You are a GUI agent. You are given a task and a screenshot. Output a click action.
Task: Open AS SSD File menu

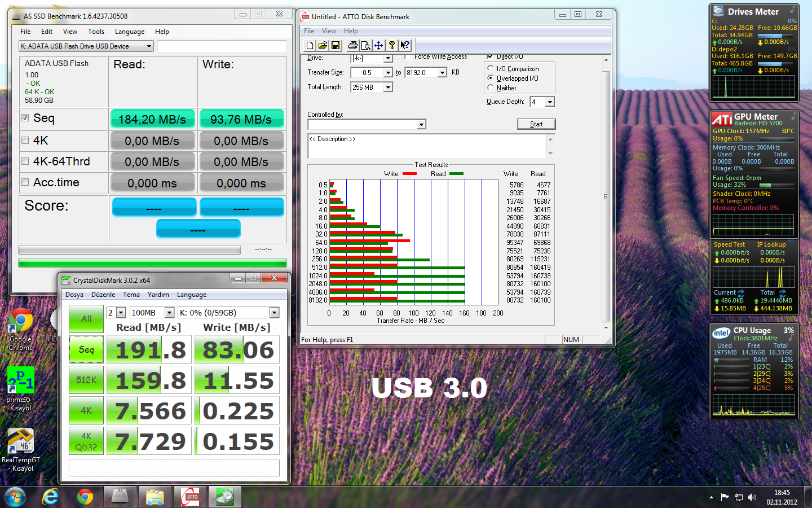pyautogui.click(x=25, y=32)
